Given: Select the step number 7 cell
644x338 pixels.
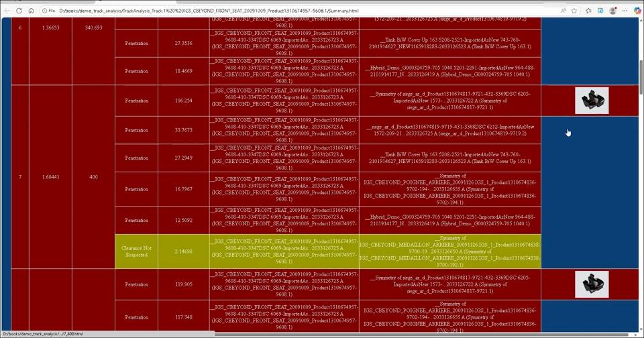Looking at the screenshot, I should [x=20, y=177].
